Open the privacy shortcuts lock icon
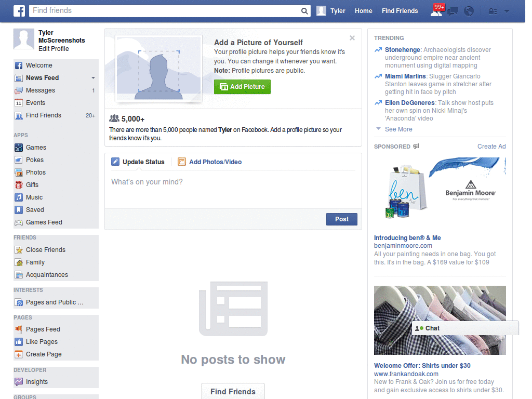Image resolution: width=532 pixels, height=399 pixels. point(493,11)
